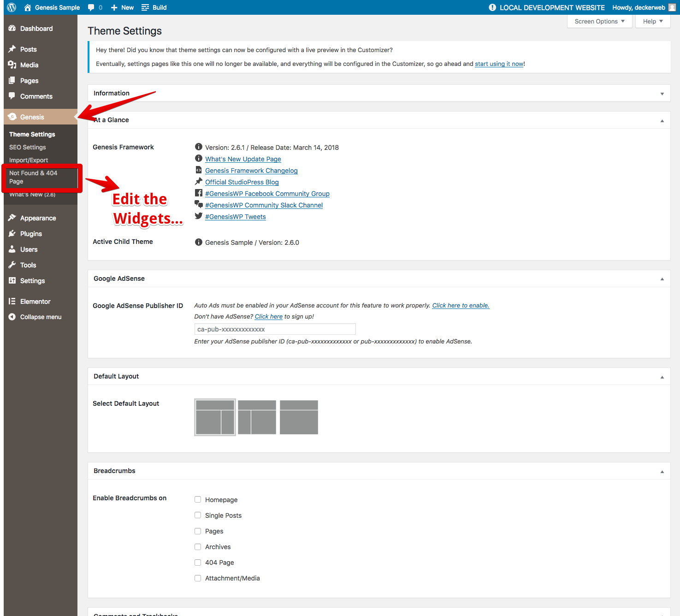
Task: Enable breadcrumbs on Homepage checkbox
Action: point(198,499)
